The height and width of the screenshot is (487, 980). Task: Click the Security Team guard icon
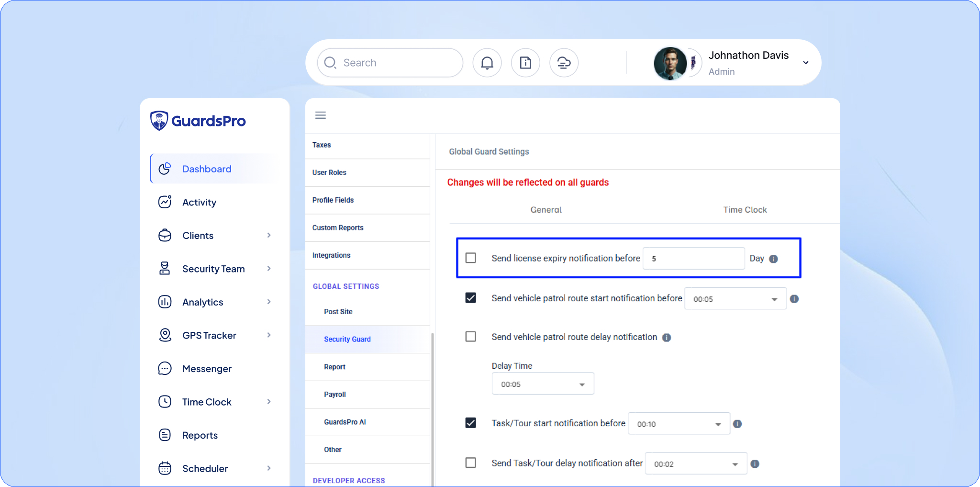click(x=165, y=269)
